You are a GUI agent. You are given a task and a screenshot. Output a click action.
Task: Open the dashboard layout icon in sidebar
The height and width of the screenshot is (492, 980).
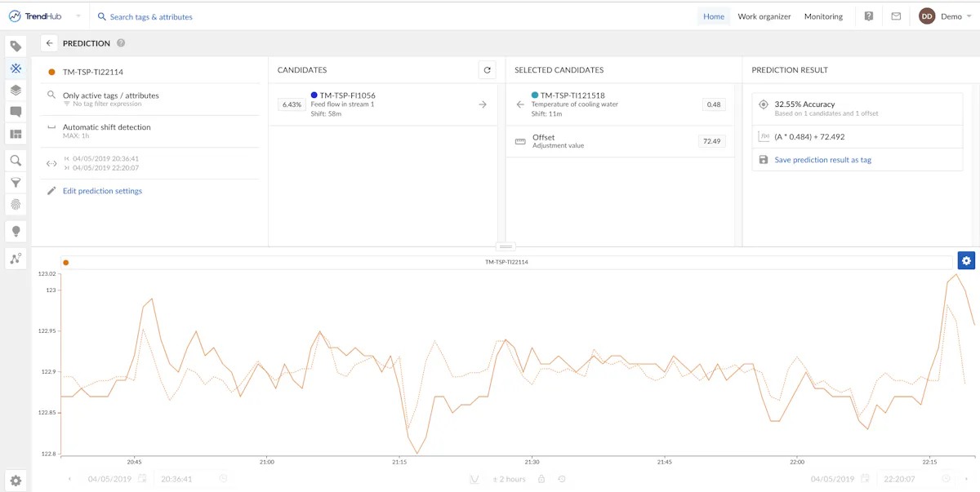pos(16,134)
